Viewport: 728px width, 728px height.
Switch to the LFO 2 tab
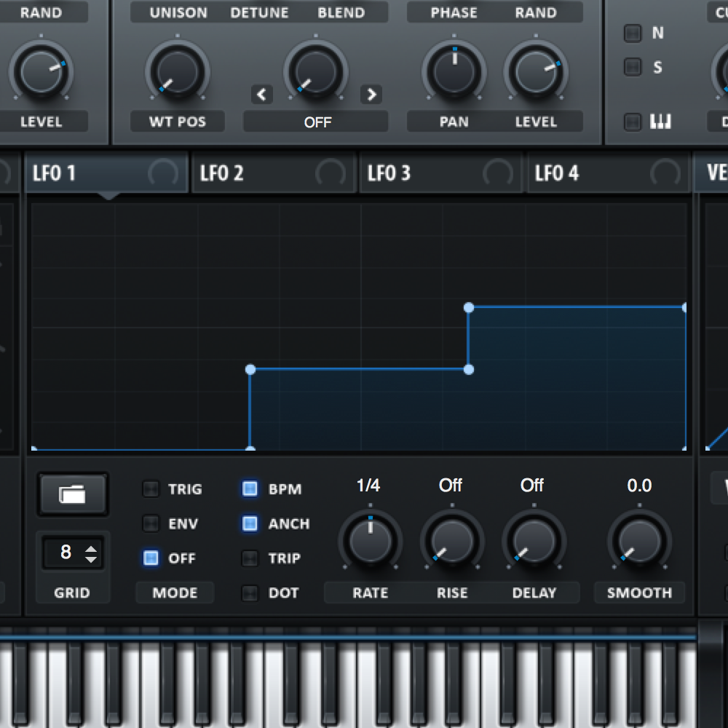(274, 173)
